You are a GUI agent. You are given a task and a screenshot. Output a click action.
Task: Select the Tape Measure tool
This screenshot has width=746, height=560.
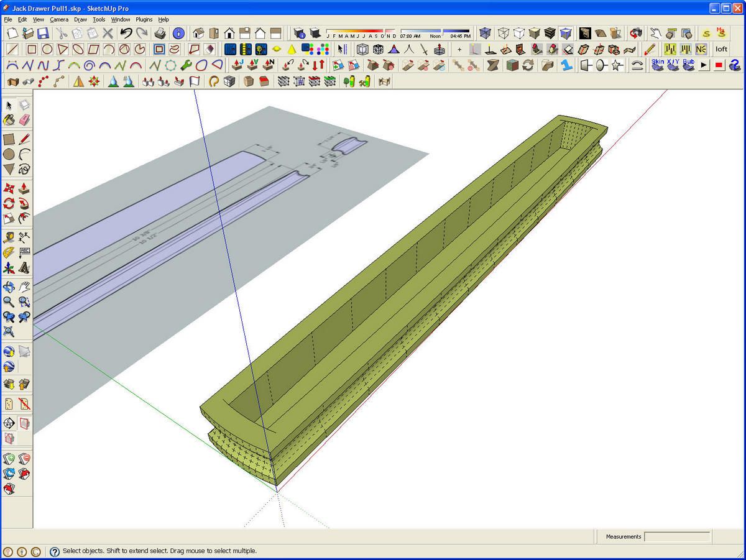point(9,237)
